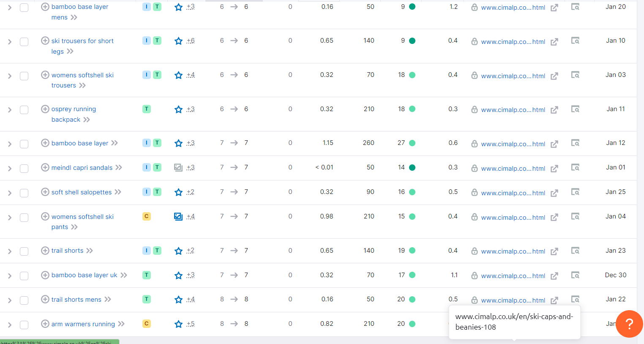Add arm warmers running keyword plus icon
Image resolution: width=644 pixels, height=344 pixels.
tap(45, 324)
